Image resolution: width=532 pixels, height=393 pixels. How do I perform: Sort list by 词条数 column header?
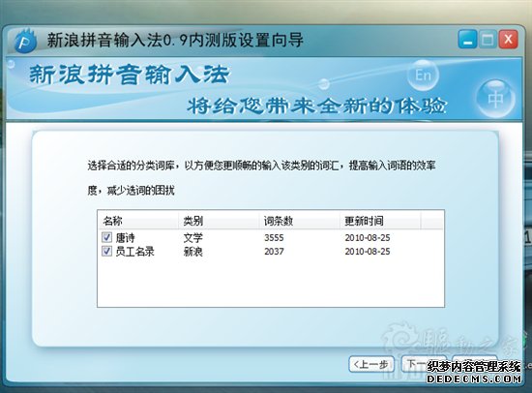click(x=300, y=221)
